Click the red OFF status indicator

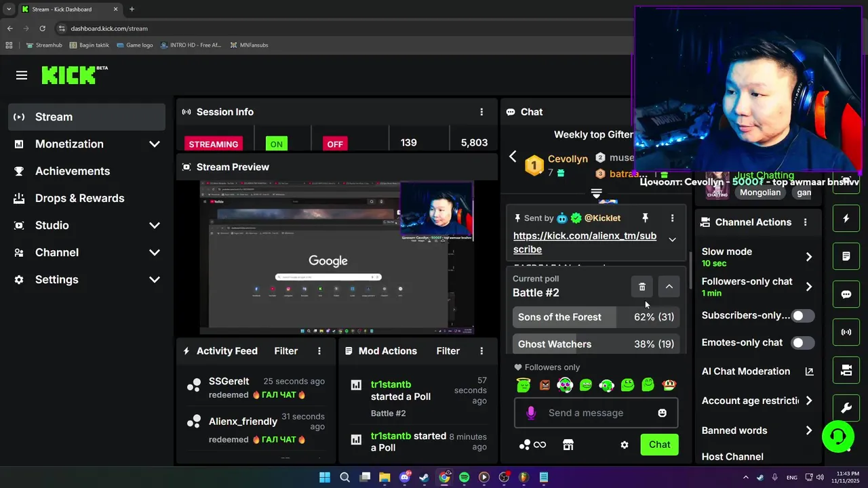pos(335,144)
